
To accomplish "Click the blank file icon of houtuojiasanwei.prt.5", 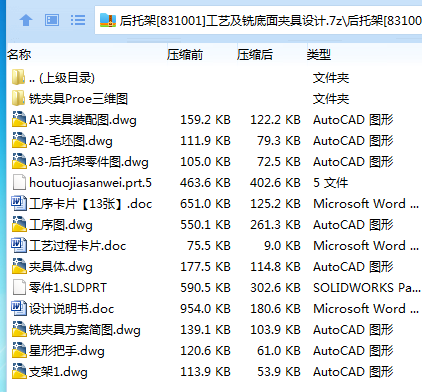I will click(19, 182).
